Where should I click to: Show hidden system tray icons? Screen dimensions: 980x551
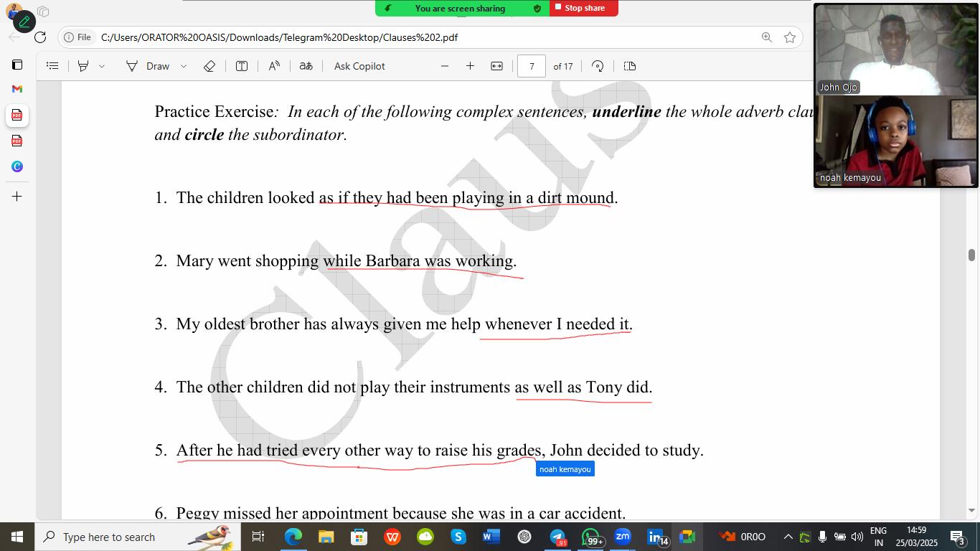point(788,537)
